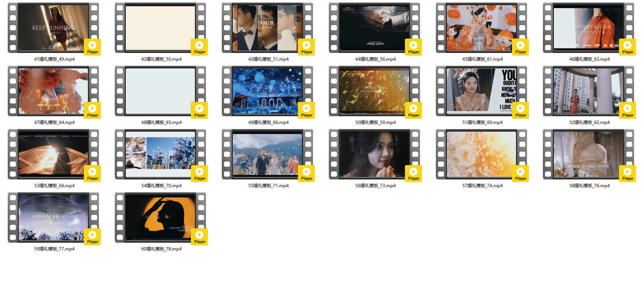The image size is (644, 285).
Task: Select the blank cream thumbnail 42婚礼模板_50.mp4
Action: [160, 28]
